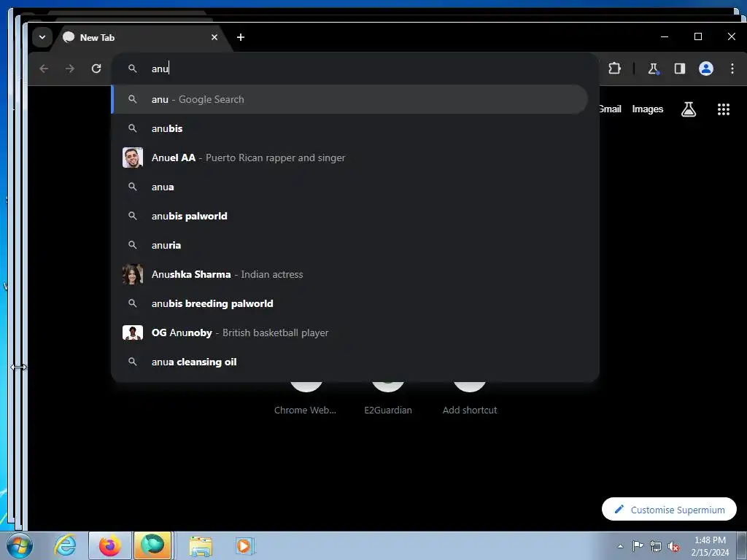Choose anubis breeding palworld suggestion
The width and height of the screenshot is (747, 560).
(350, 303)
